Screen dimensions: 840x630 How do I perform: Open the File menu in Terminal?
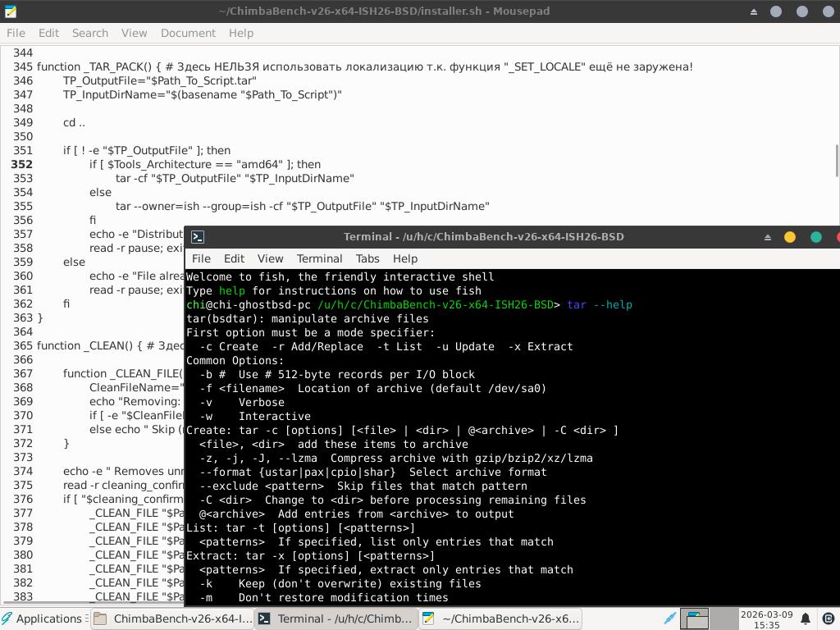(202, 258)
